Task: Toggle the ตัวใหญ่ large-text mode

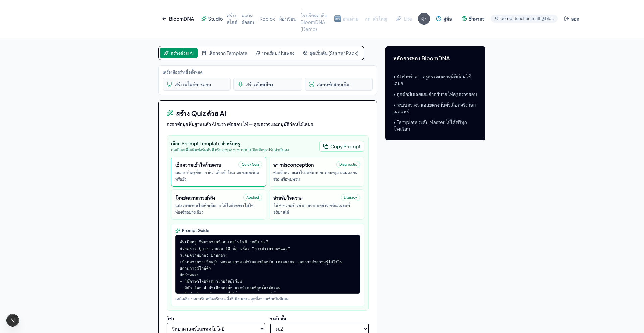Action: pyautogui.click(x=376, y=19)
